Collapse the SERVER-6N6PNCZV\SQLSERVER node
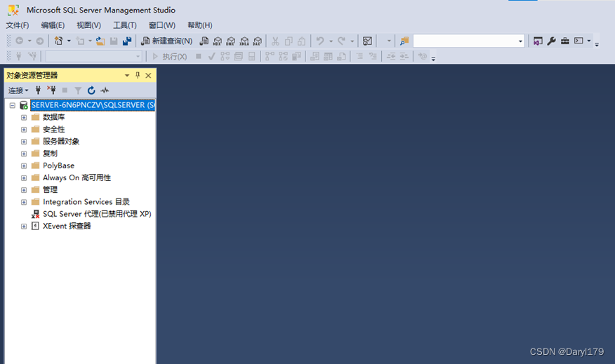The image size is (615, 364). click(x=13, y=105)
